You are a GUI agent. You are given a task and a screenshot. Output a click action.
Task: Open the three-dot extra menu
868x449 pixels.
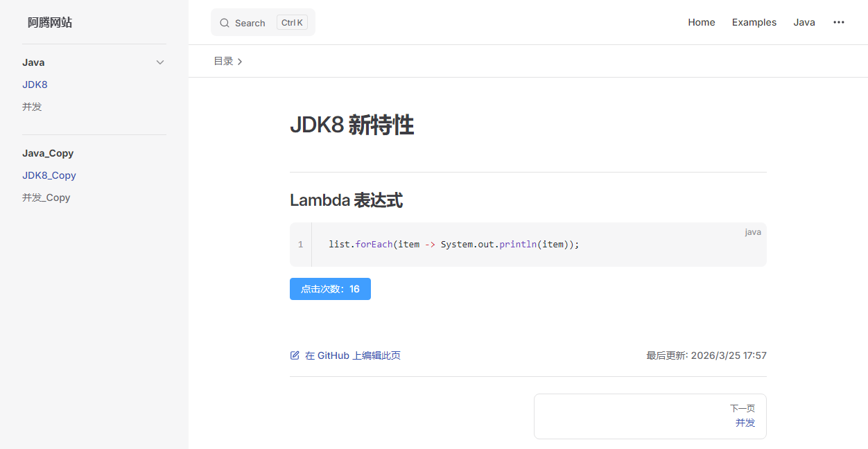838,22
